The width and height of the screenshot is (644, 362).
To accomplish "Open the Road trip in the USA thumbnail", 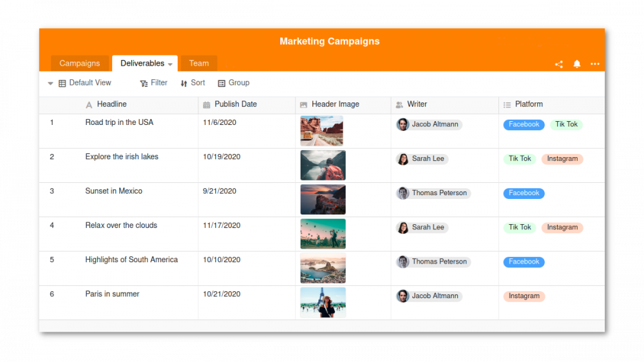I will (321, 131).
